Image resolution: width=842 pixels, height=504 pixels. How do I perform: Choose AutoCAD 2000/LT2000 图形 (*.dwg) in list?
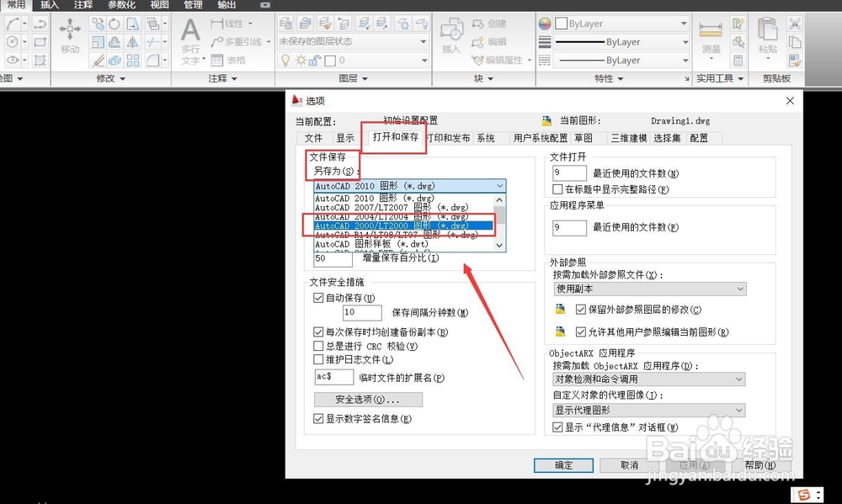pos(404,225)
